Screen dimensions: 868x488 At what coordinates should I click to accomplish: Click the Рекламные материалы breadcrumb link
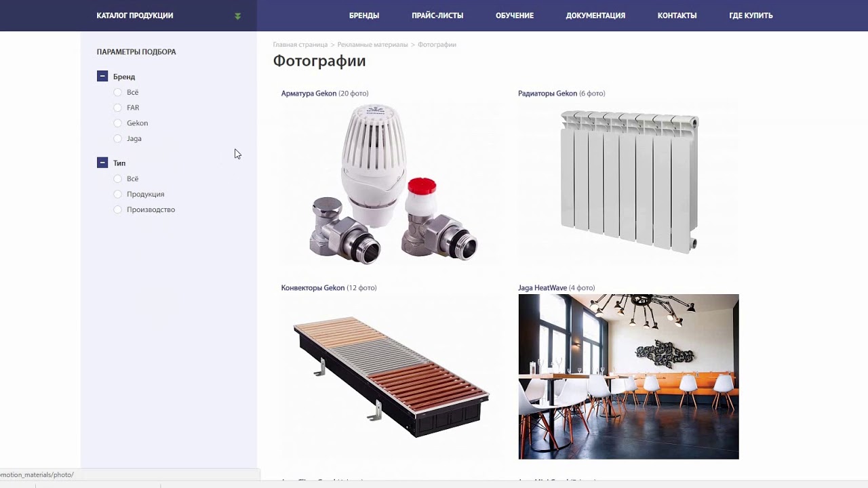pos(372,45)
